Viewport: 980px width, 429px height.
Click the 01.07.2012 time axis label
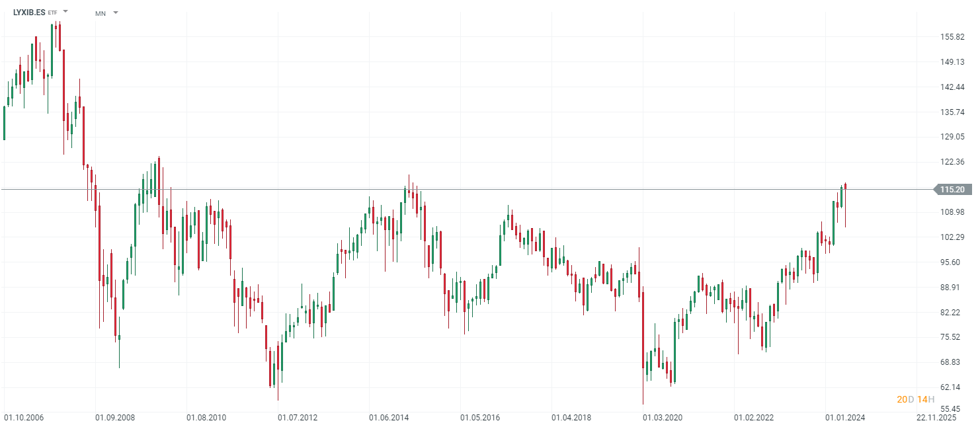[298, 418]
